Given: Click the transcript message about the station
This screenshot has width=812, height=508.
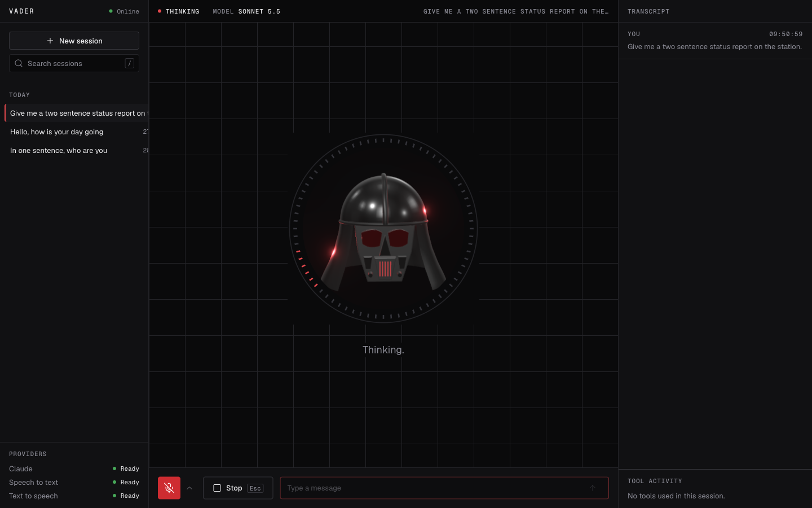Looking at the screenshot, I should [x=714, y=47].
